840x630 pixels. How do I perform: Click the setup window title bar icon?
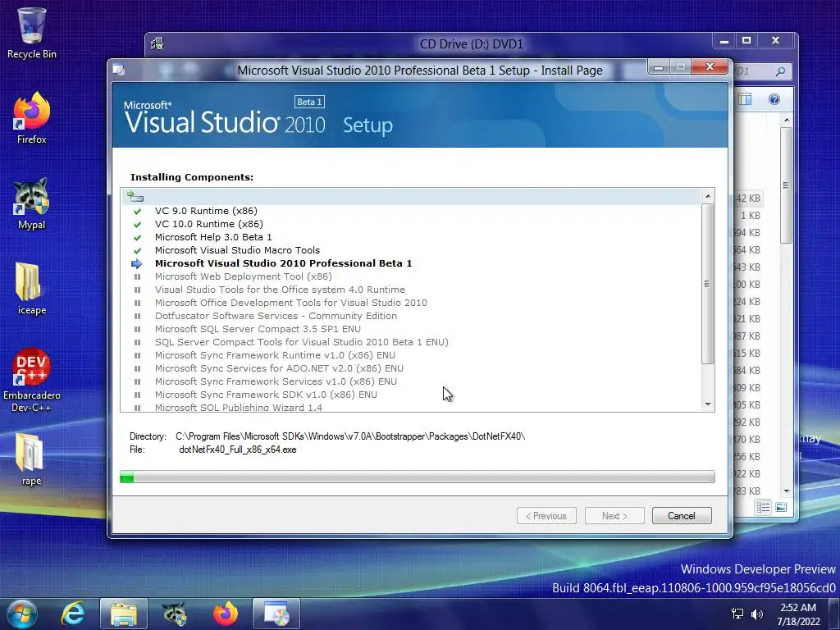120,71
